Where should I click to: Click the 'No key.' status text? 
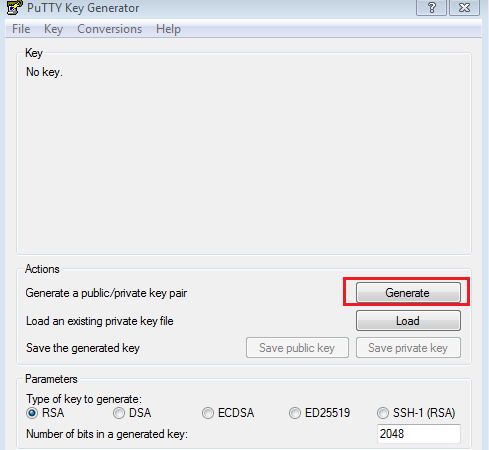tap(44, 72)
